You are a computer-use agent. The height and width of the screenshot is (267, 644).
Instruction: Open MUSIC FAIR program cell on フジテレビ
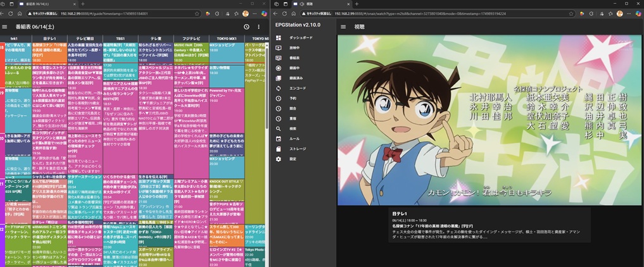(x=191, y=53)
